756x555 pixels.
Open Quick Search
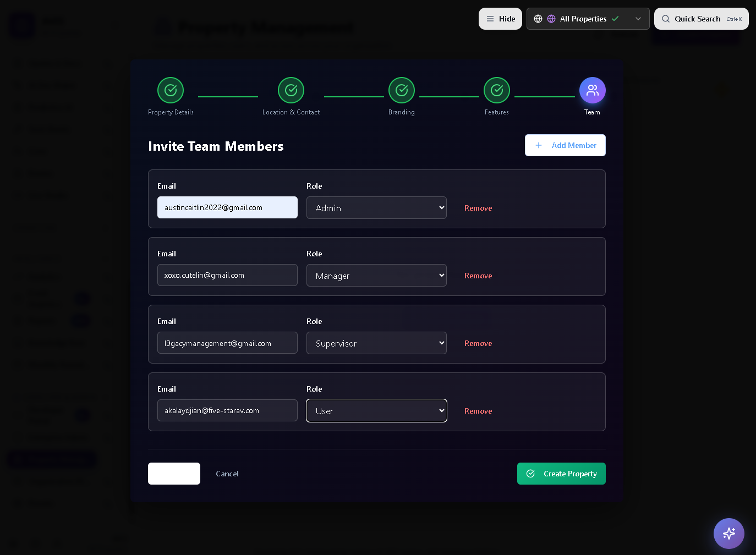point(701,19)
